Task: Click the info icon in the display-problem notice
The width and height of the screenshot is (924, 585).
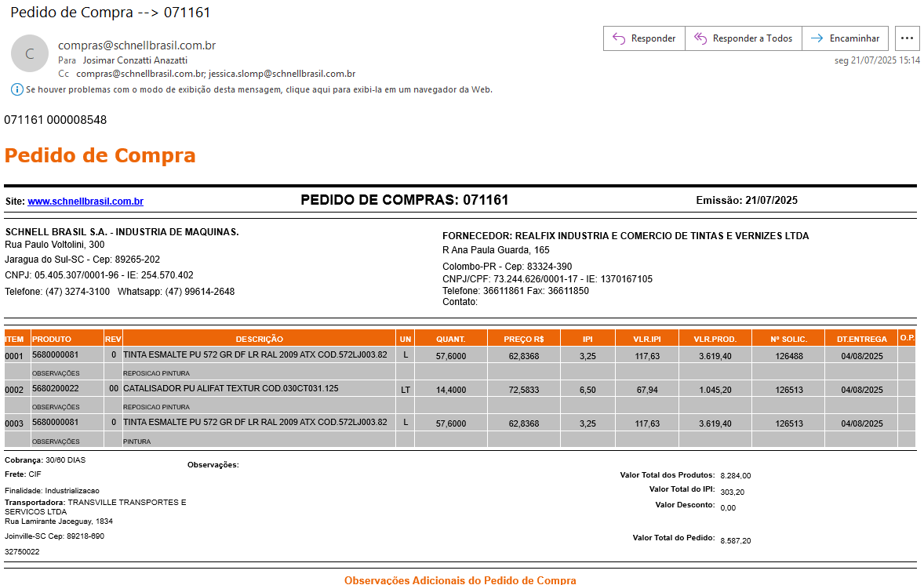Action: [16, 89]
